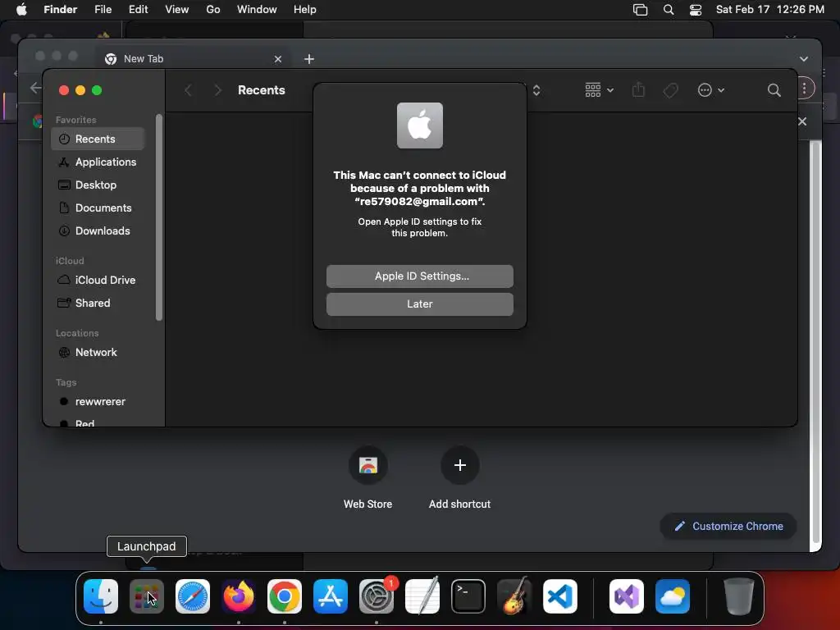Viewport: 840px width, 630px height.
Task: Open the Finder menu in menu bar
Action: tap(61, 10)
